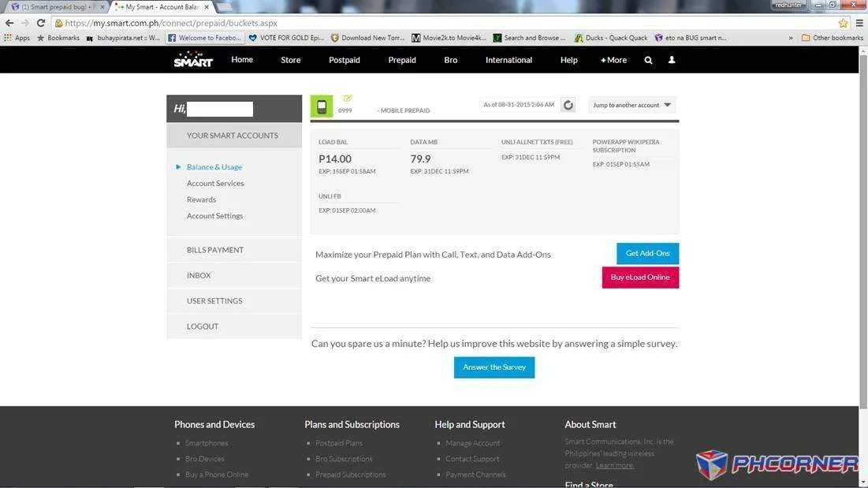Screen dimensions: 868x488
Task: Show hidden bookmarks with the chevron
Action: click(791, 38)
